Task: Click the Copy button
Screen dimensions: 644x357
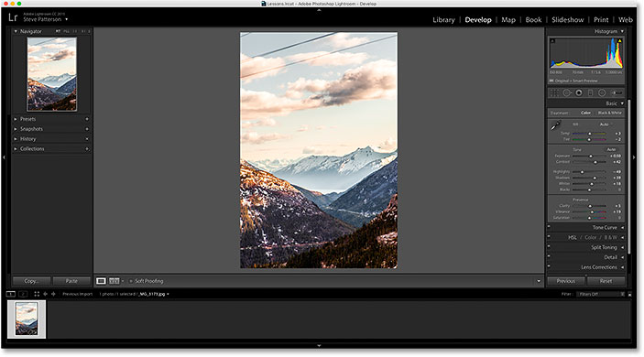Action: pyautogui.click(x=31, y=281)
